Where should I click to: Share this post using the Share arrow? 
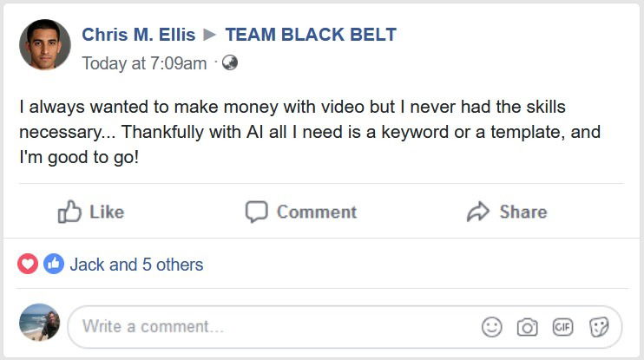506,212
